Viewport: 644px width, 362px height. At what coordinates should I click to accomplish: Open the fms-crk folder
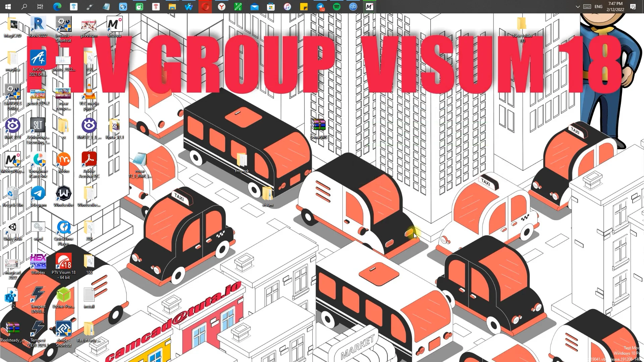point(242,163)
